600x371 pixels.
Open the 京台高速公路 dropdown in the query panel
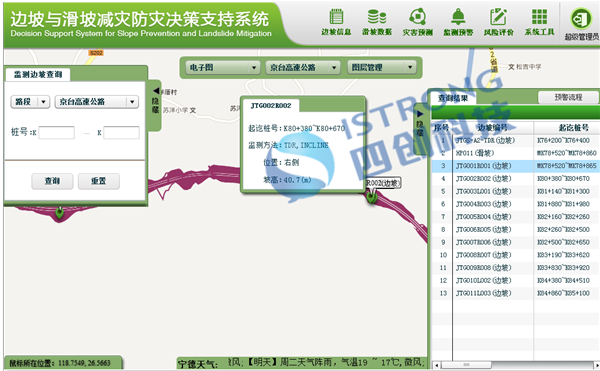tap(96, 102)
